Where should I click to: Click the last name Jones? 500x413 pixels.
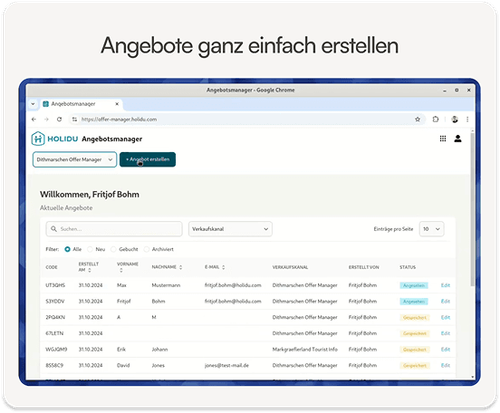(x=158, y=365)
